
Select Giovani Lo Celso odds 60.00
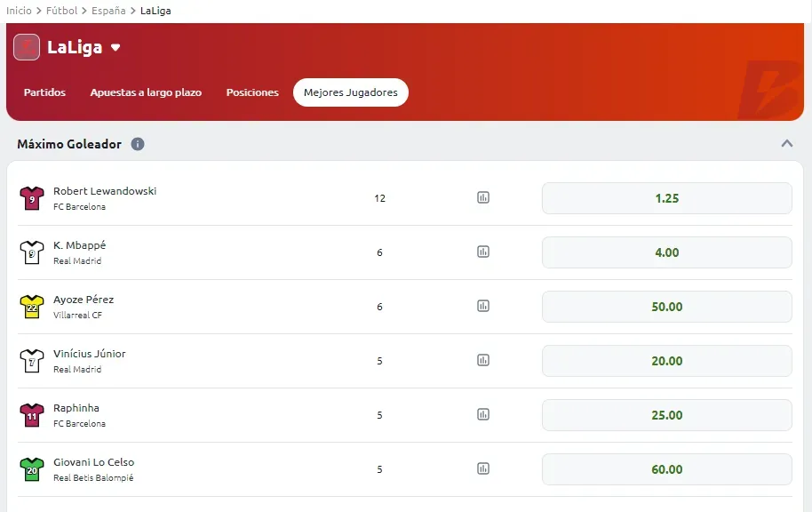(667, 469)
